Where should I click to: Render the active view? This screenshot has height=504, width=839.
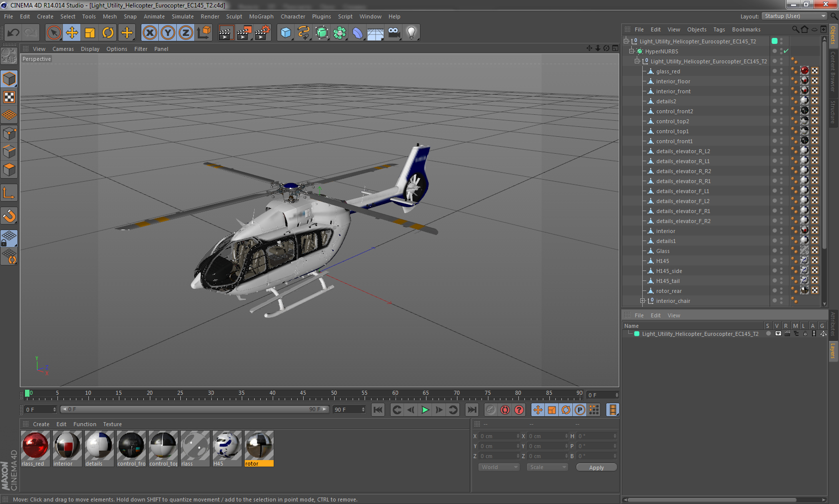pyautogui.click(x=226, y=33)
